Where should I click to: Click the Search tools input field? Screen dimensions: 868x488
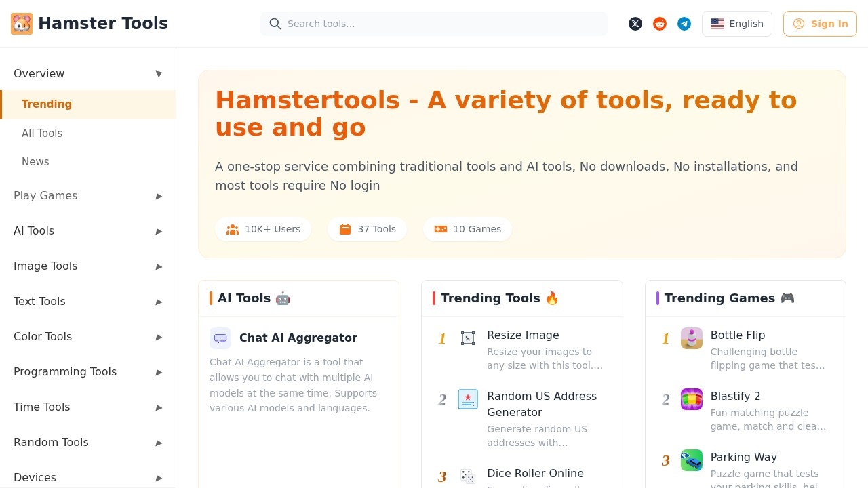tap(441, 24)
